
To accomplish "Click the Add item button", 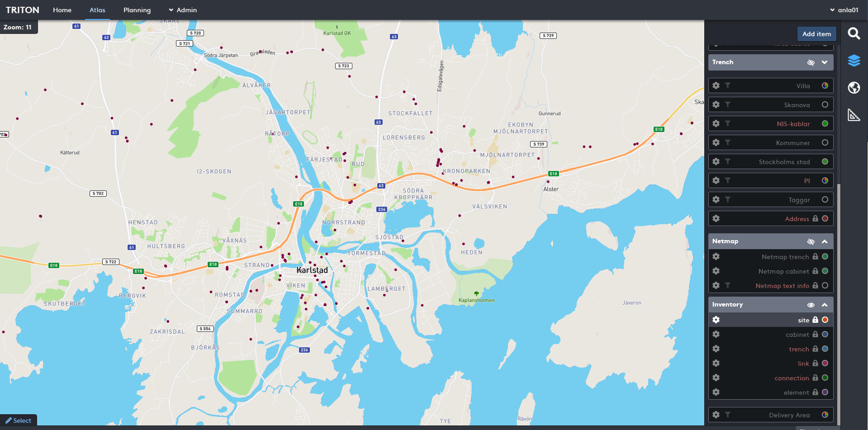I will [816, 34].
